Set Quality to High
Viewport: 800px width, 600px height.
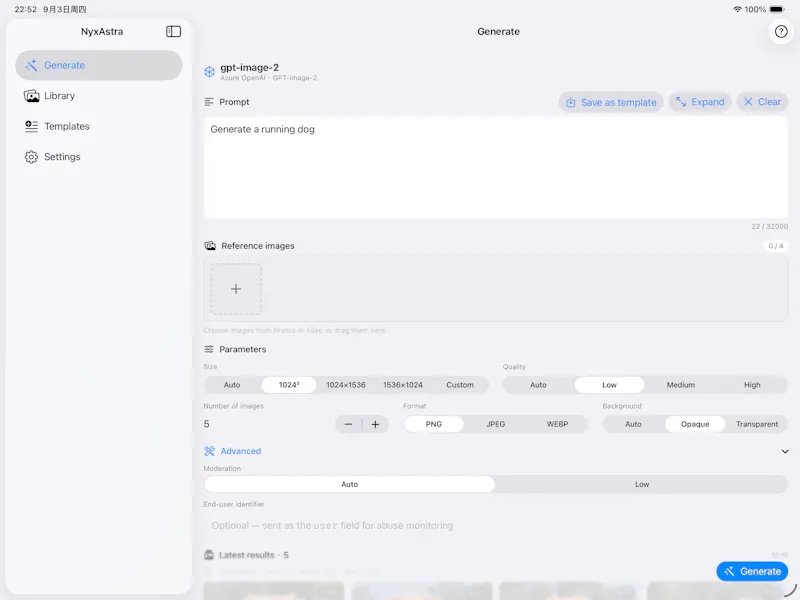752,385
